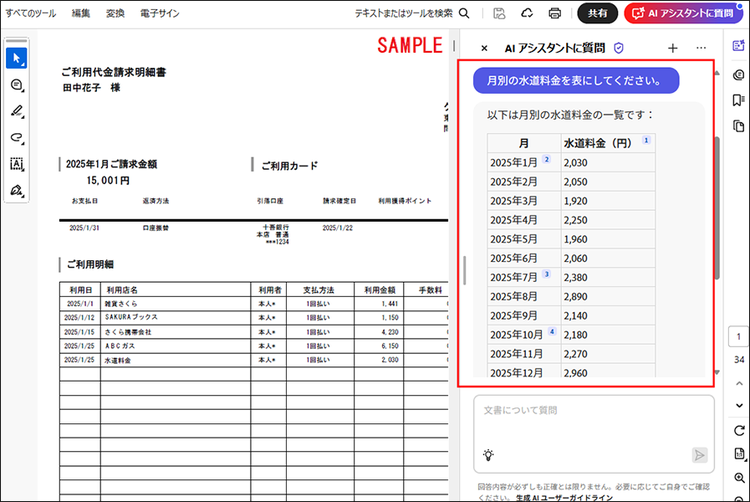Zoom in using the magnifier plus icon
The image size is (750, 502).
738,479
